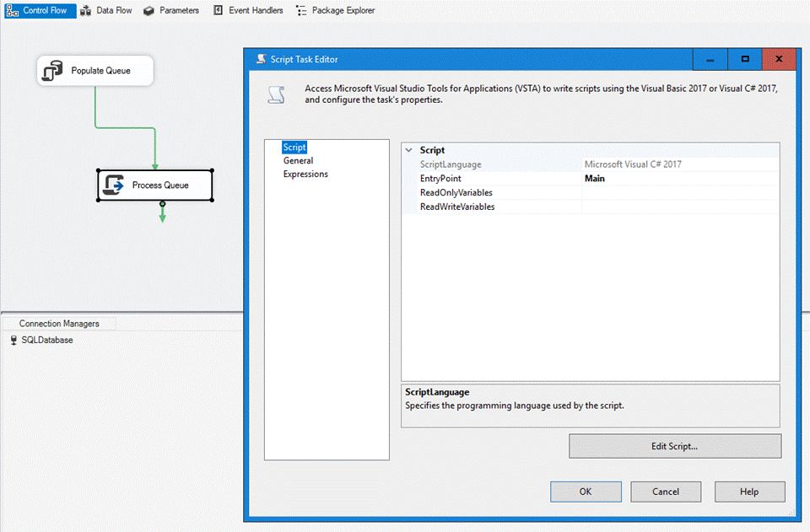Click the Script Task Editor title bar icon

tap(261, 60)
